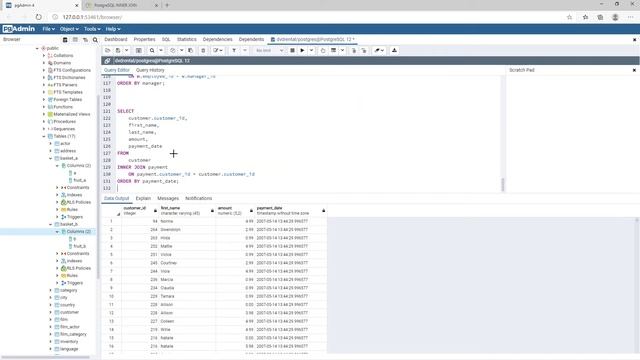Click the Download results toolbar icon
The image size is (640, 360).
point(394,51)
